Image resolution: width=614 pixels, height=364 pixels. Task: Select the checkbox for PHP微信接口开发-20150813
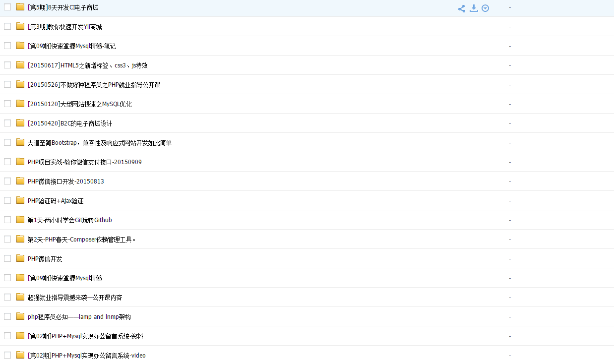(x=7, y=181)
